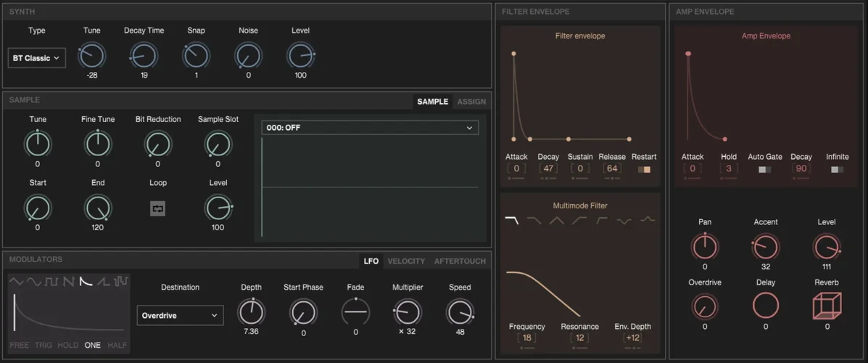Choose the exponential decay LFO waveform

point(86,281)
